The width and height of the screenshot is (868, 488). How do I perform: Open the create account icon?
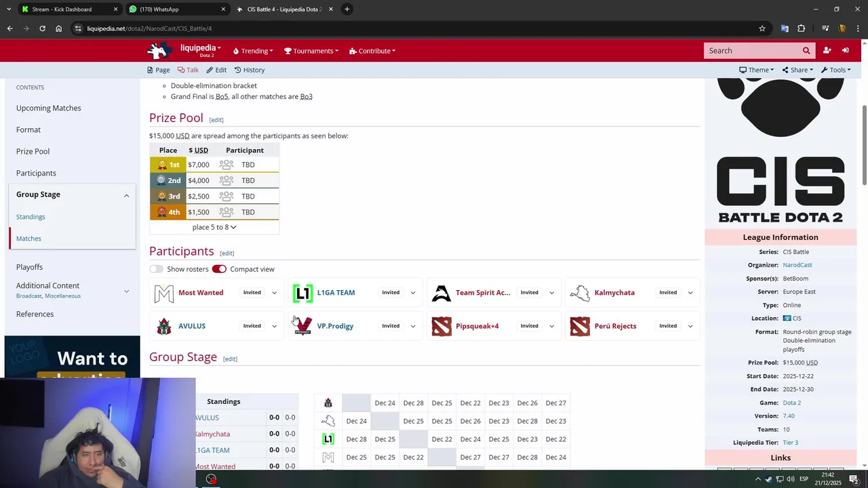(827, 51)
